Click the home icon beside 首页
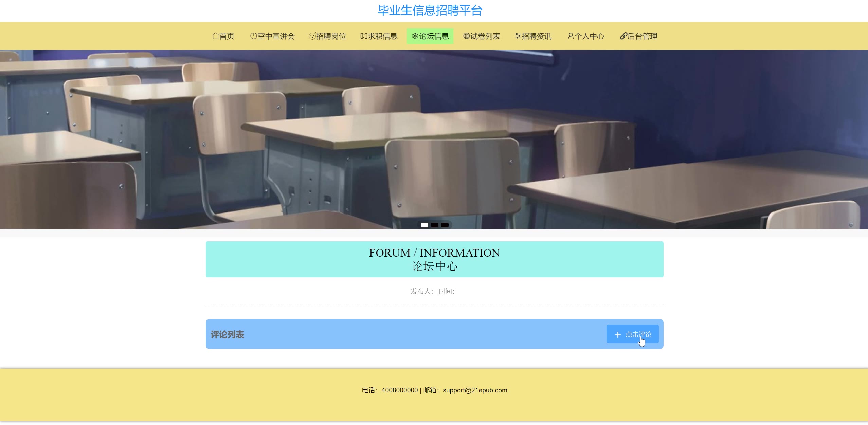868x425 pixels. pyautogui.click(x=215, y=36)
